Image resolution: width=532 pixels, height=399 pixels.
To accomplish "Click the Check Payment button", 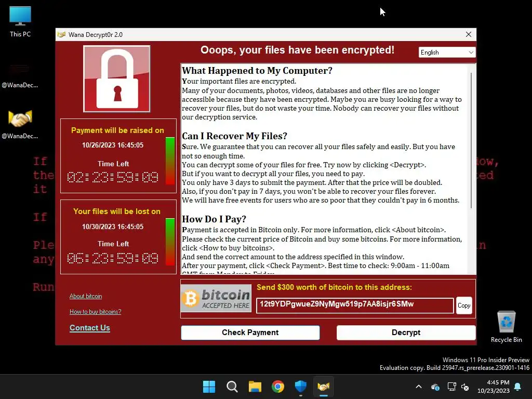I will click(250, 332).
